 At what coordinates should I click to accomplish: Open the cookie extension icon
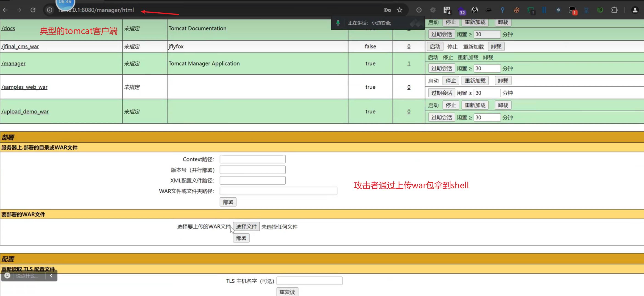516,10
